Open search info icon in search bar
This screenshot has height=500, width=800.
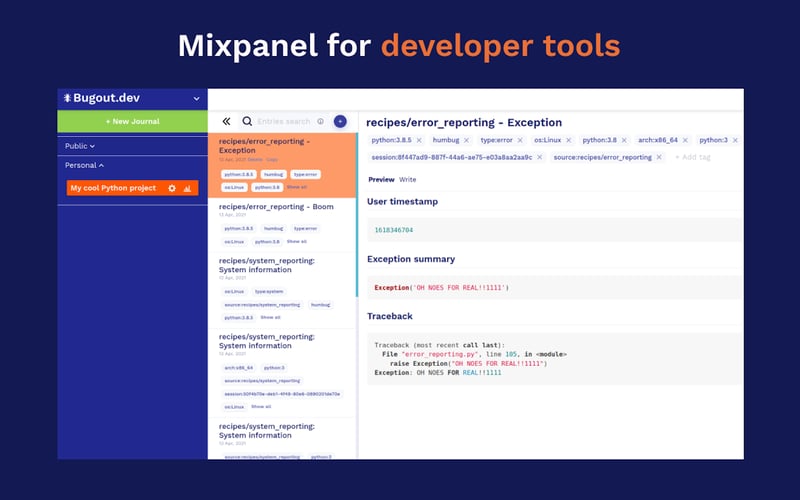[320, 121]
